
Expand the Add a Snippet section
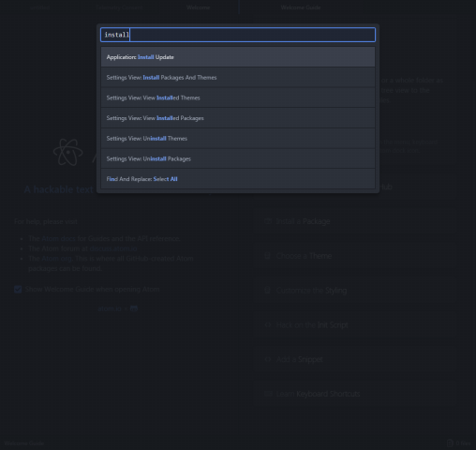tap(354, 359)
